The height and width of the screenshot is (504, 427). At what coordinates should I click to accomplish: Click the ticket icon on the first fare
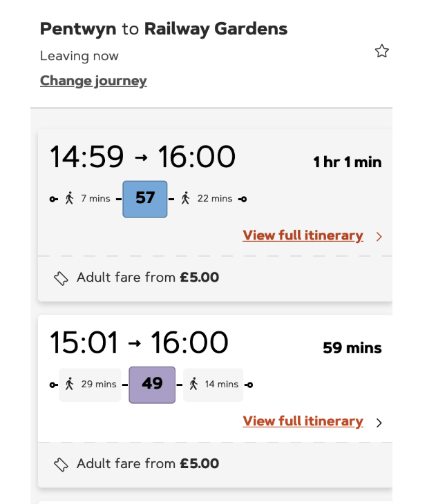tap(61, 278)
